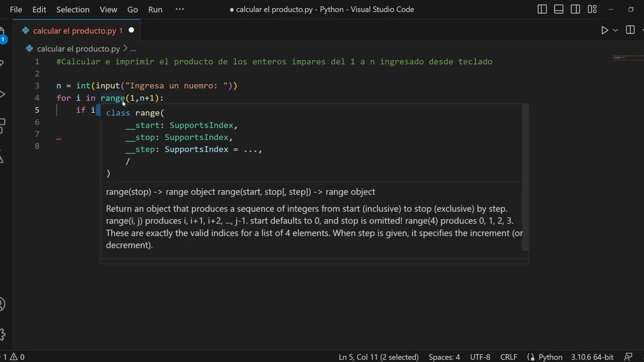Click line number 5 in the gutter

37,110
